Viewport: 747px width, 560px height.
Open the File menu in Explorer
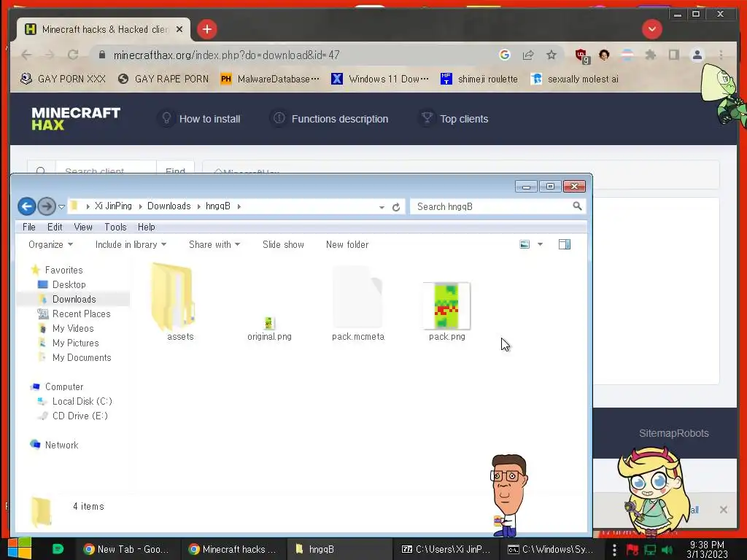[29, 227]
